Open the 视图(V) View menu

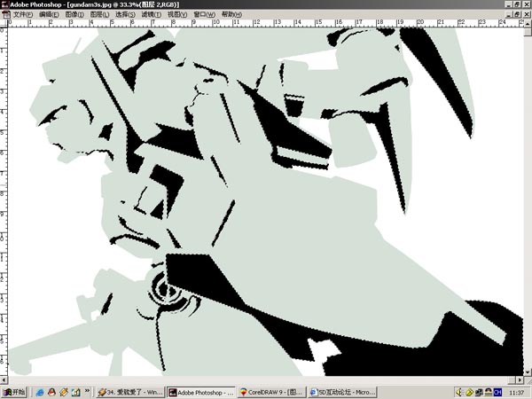point(177,14)
